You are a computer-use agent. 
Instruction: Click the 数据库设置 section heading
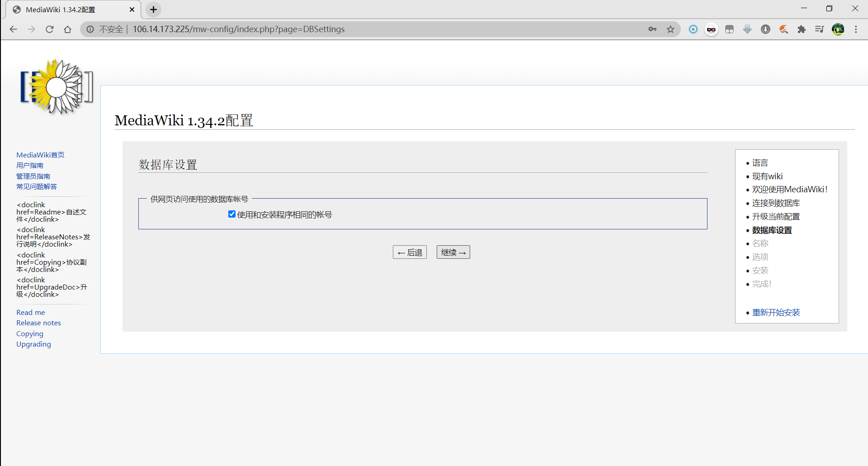[168, 165]
